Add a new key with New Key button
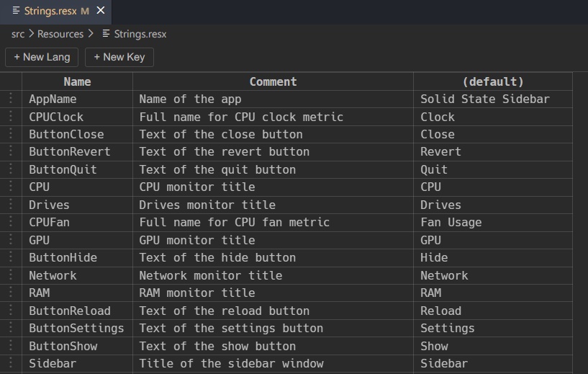588x374 pixels. pyautogui.click(x=119, y=57)
